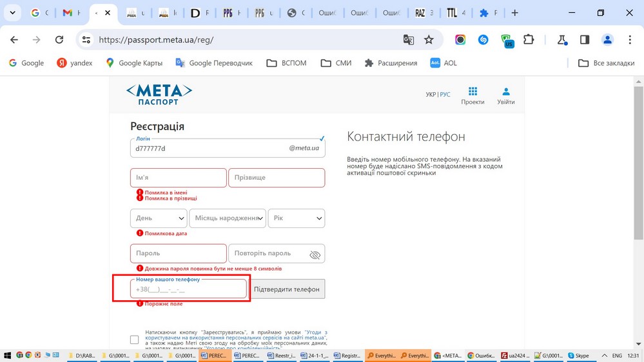Image resolution: width=644 pixels, height=362 pixels.
Task: Open D:\RAB folder in taskbar
Action: click(81, 356)
